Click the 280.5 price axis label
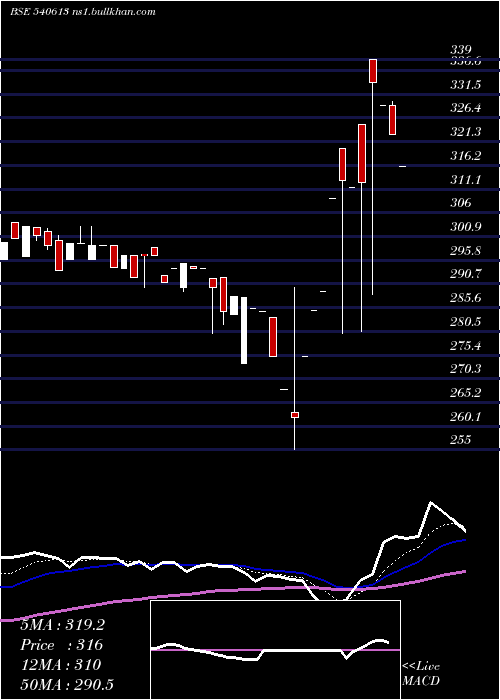This screenshot has width=500, height=700. (466, 322)
